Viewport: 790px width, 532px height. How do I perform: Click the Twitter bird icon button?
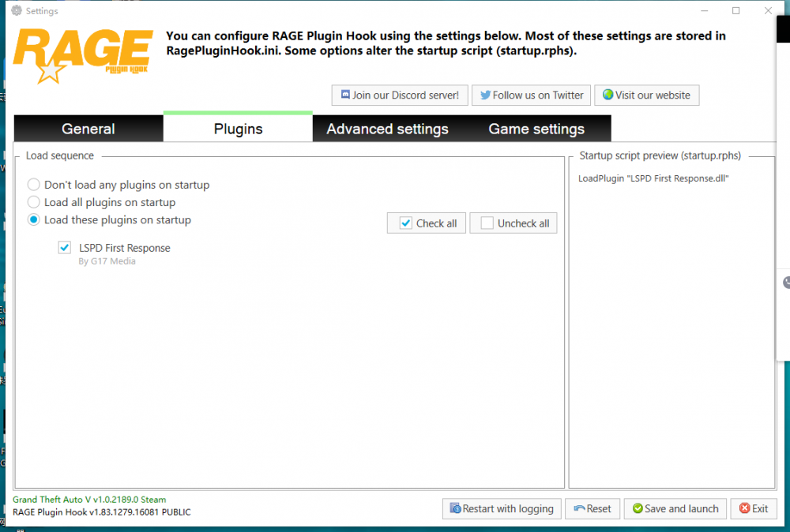pyautogui.click(x=484, y=96)
